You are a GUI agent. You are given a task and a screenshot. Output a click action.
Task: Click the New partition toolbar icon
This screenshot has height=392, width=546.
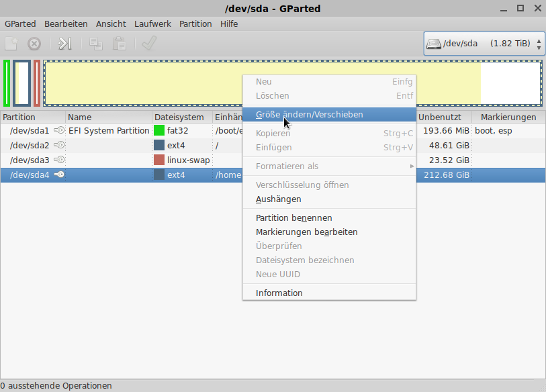pos(11,44)
